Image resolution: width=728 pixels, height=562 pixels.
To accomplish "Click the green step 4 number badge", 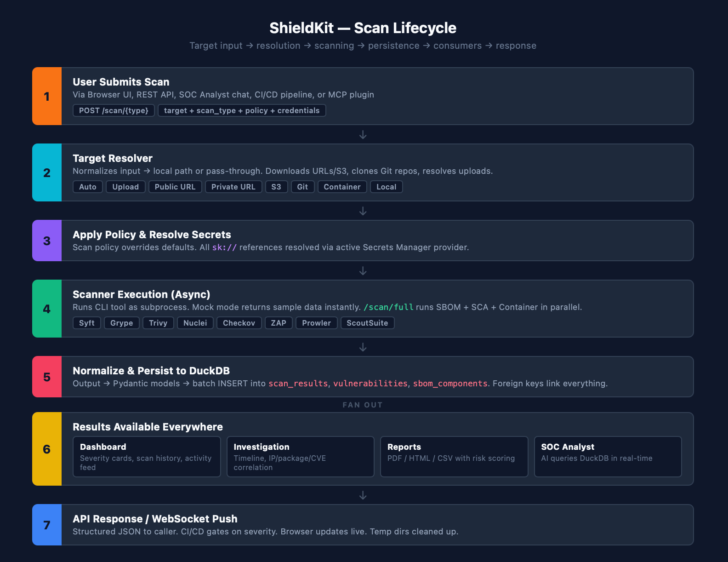I will pyautogui.click(x=47, y=309).
